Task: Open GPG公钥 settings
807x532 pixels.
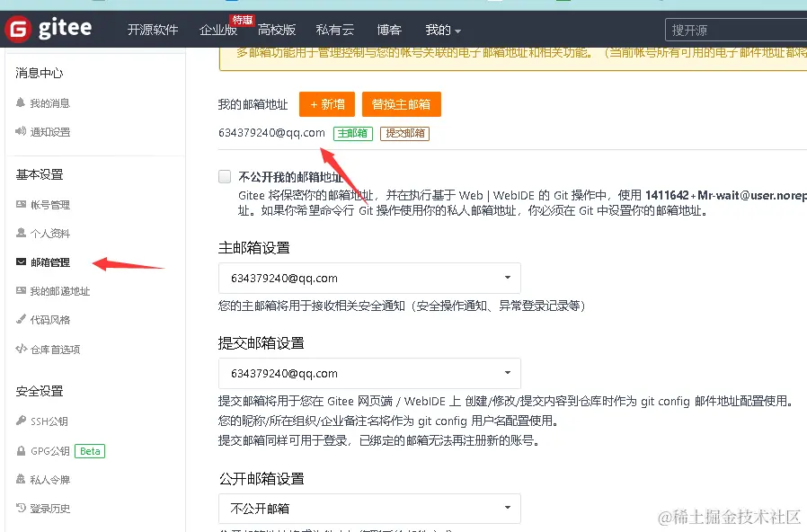Action: tap(50, 451)
